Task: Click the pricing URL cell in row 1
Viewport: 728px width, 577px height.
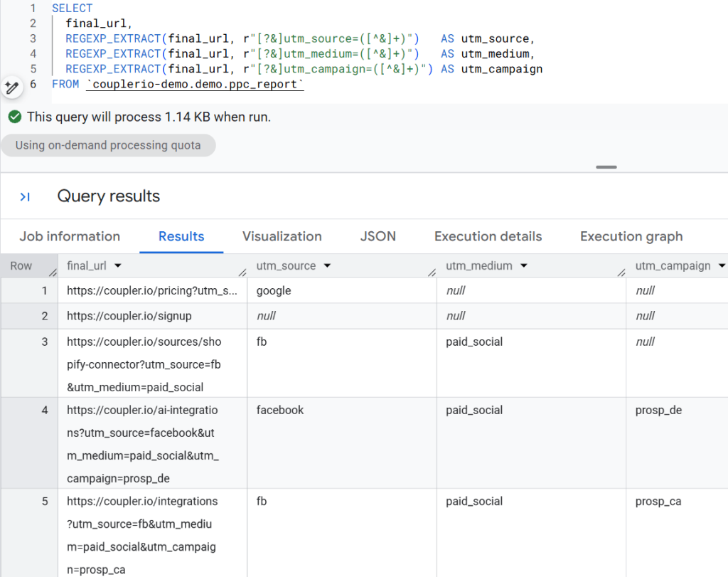Action: coord(152,291)
